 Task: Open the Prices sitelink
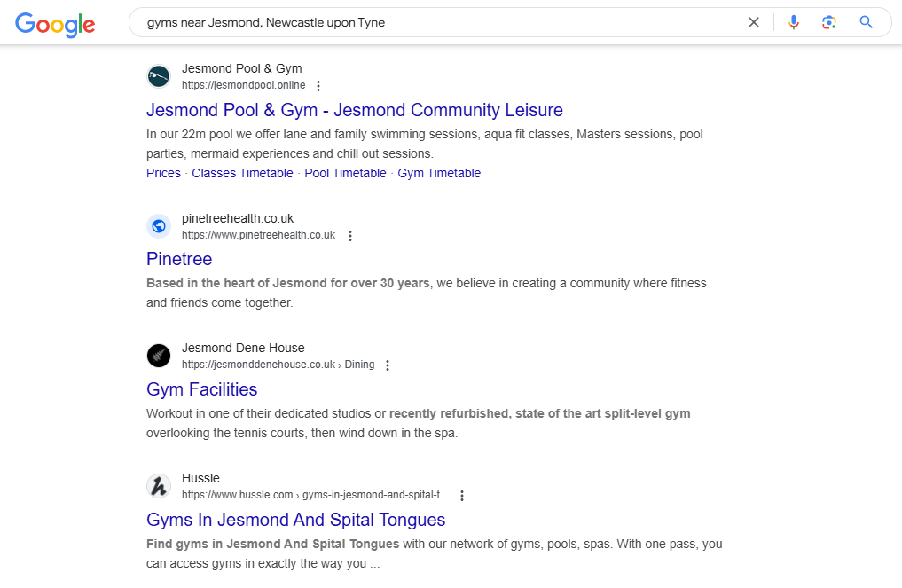(163, 173)
